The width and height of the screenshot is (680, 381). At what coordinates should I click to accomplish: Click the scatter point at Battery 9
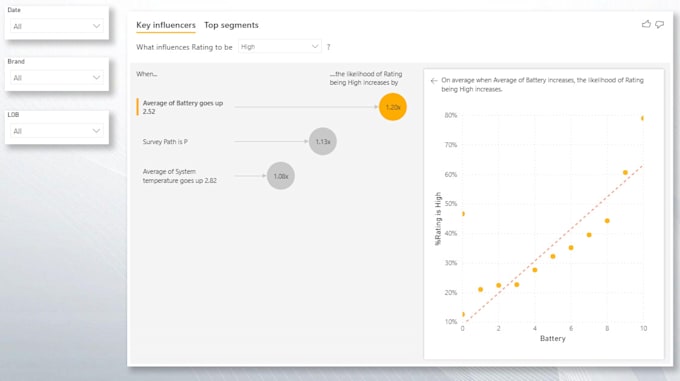click(625, 173)
